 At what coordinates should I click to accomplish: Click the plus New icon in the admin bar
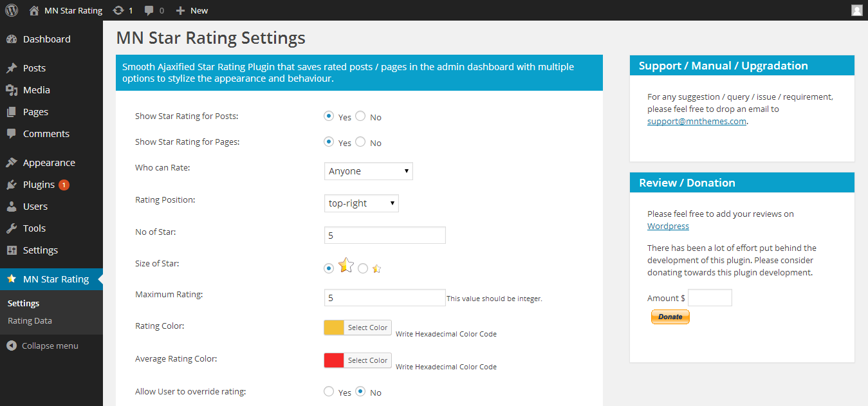(x=180, y=10)
